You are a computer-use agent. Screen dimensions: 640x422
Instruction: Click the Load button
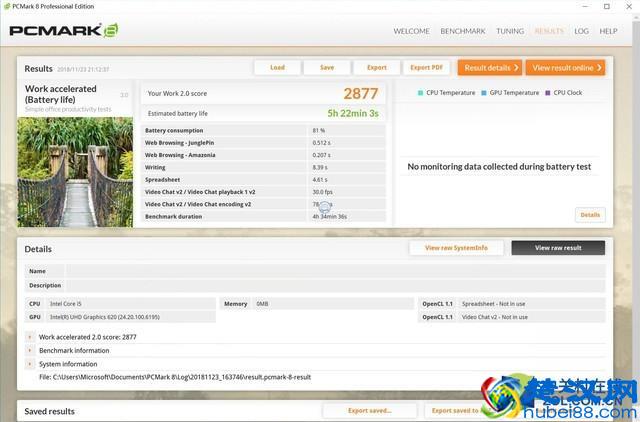pyautogui.click(x=277, y=68)
